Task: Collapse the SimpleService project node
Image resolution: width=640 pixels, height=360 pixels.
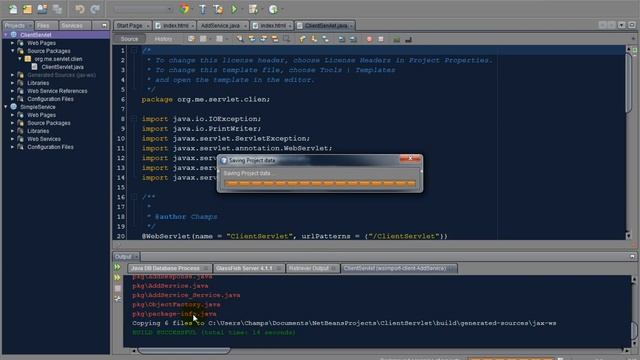Action: point(6,107)
